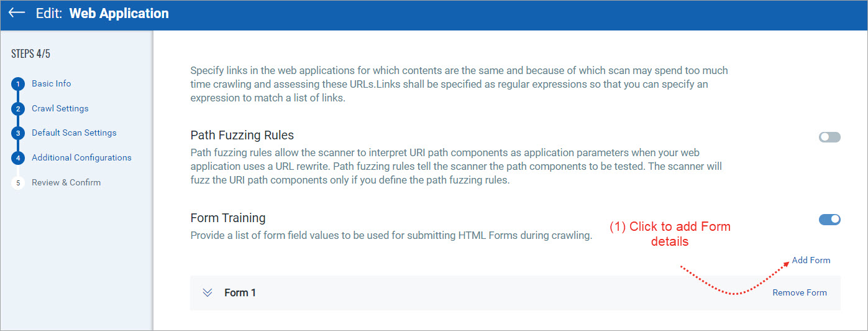This screenshot has height=331, width=868.
Task: Click step 3 circle icon
Action: (x=18, y=133)
